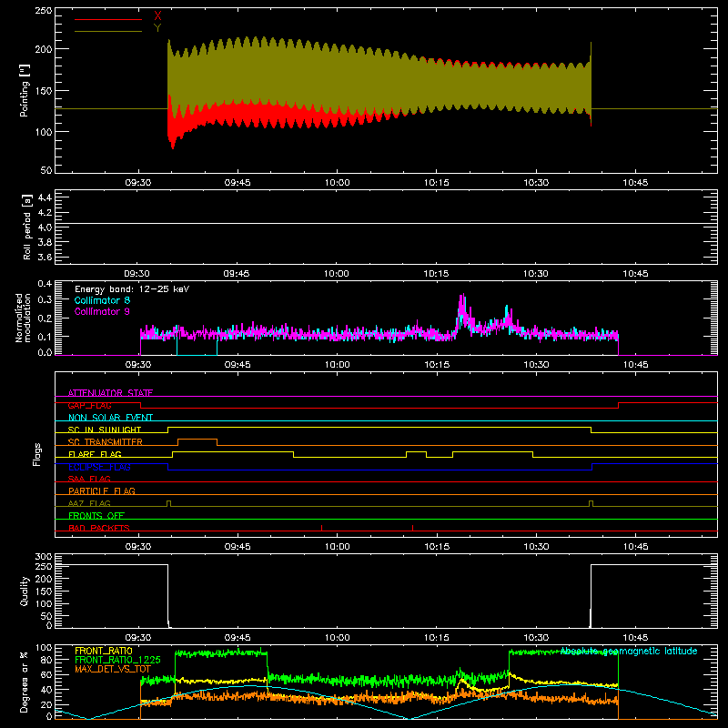Click the Normalized modulation axis title
The height and width of the screenshot is (728, 728).
pyautogui.click(x=23, y=318)
